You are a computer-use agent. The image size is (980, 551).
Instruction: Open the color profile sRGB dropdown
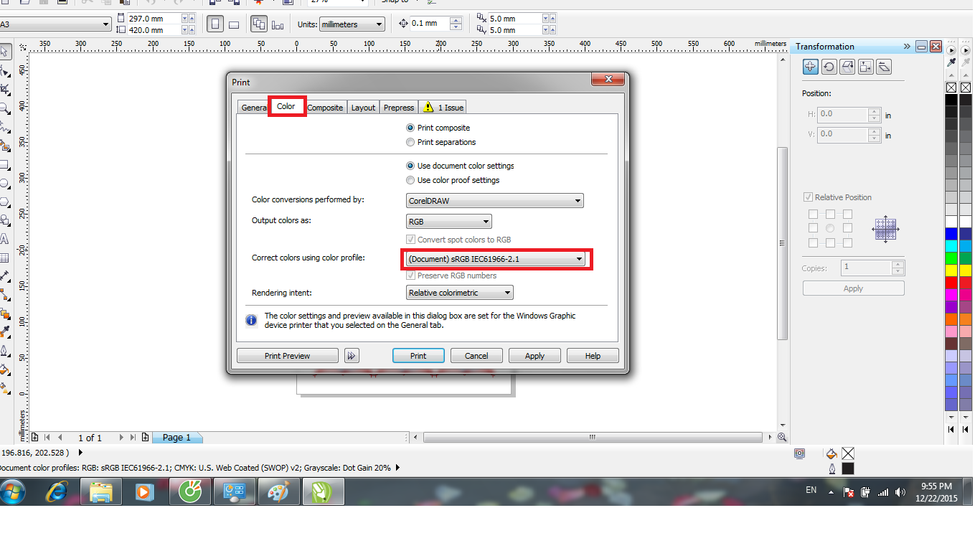click(x=495, y=259)
